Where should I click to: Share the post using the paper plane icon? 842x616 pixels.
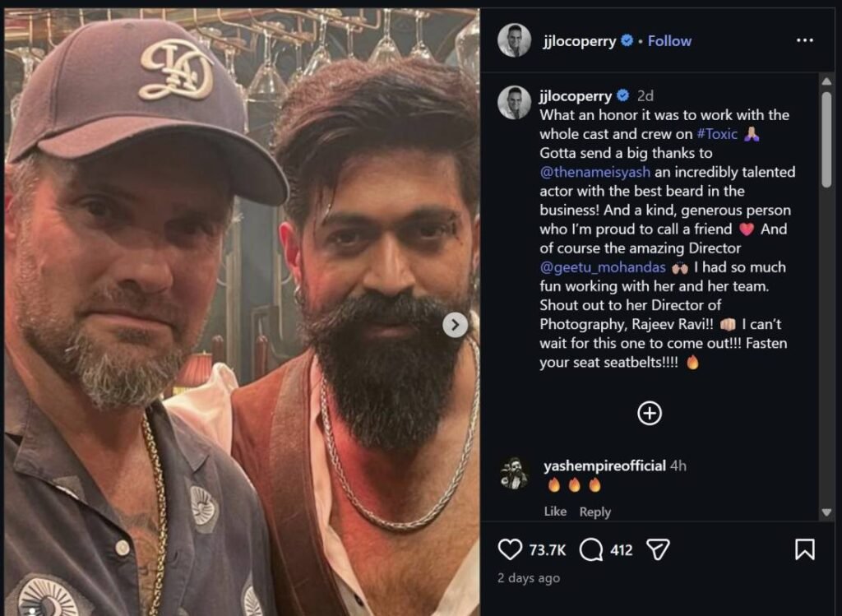coord(658,549)
